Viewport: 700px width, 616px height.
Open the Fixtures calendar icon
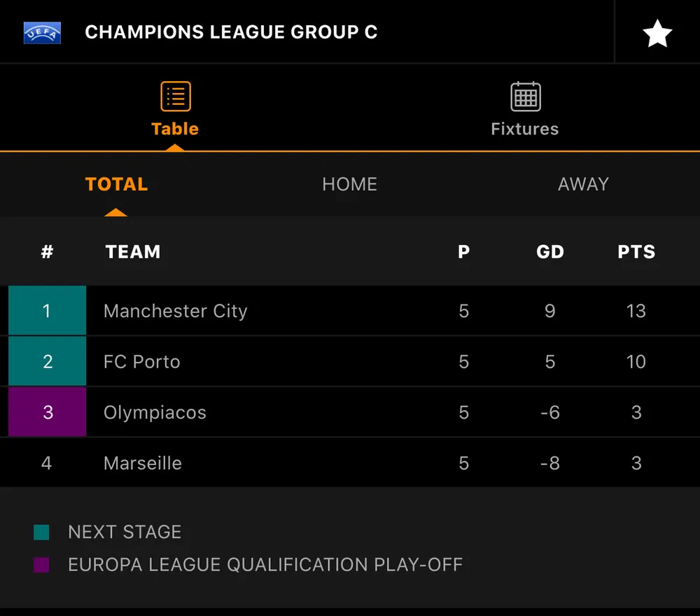[525, 97]
